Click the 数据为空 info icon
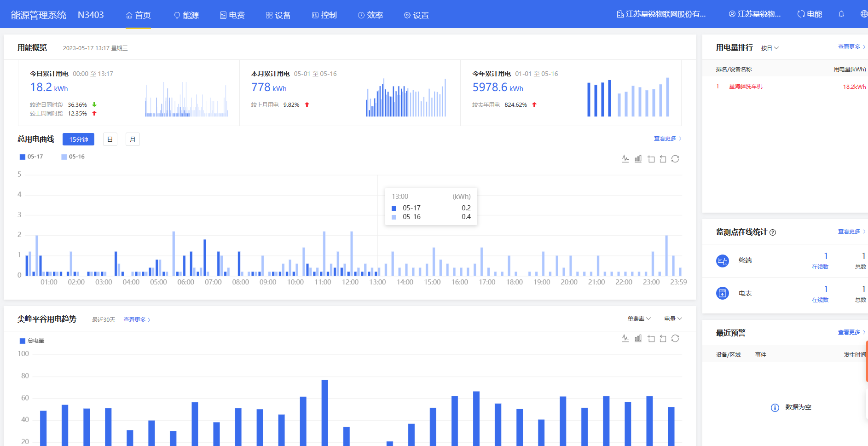Screen dimensions: 868x446 click(x=775, y=408)
